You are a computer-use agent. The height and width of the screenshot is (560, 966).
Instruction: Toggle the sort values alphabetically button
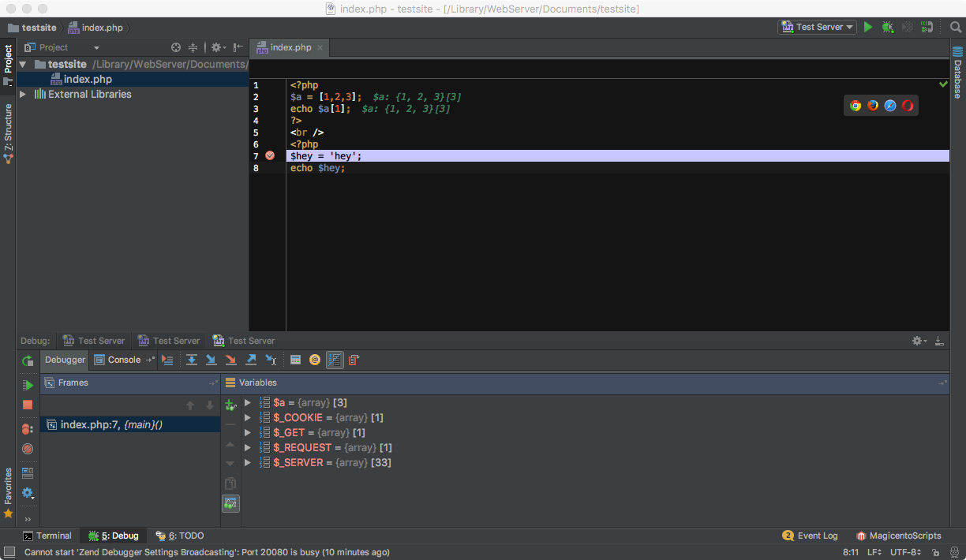click(335, 360)
